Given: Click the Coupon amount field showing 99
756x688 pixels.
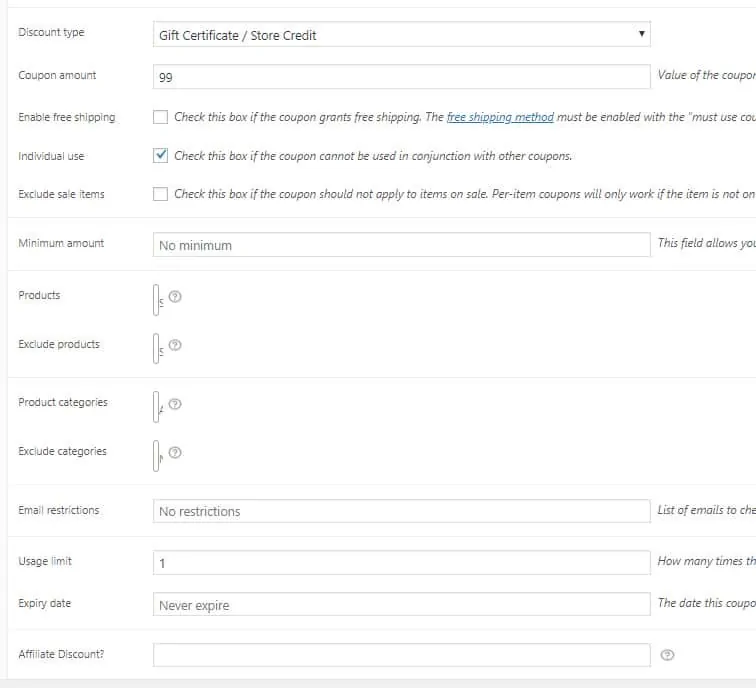Looking at the screenshot, I should coord(402,77).
